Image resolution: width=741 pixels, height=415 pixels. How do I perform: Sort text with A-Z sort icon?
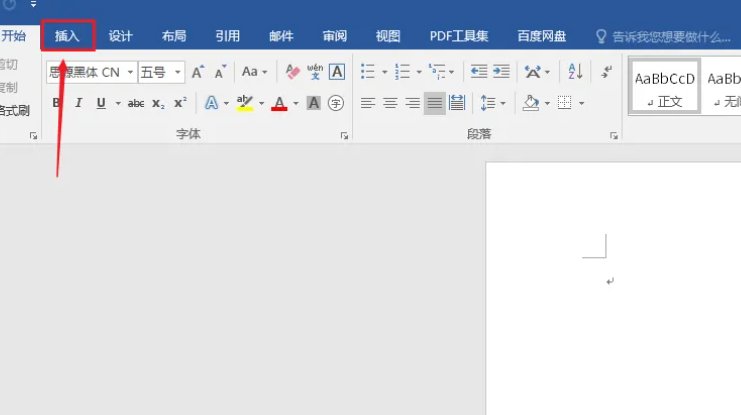click(575, 72)
